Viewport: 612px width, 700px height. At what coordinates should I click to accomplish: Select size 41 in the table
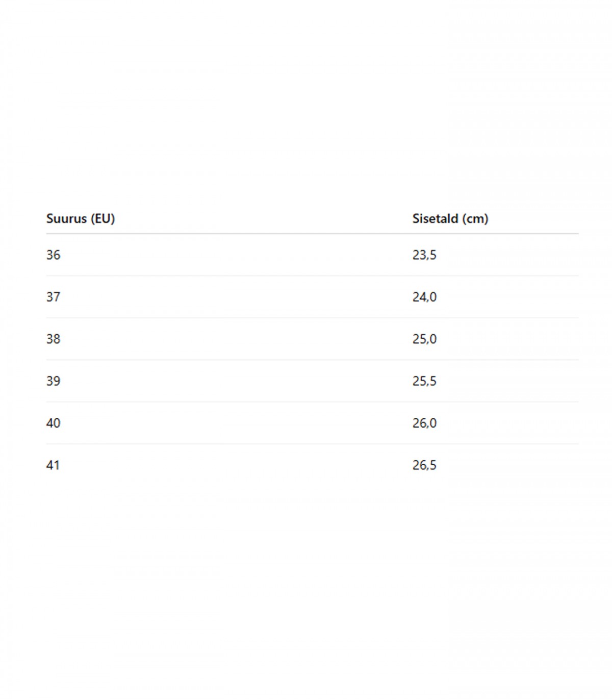click(53, 465)
